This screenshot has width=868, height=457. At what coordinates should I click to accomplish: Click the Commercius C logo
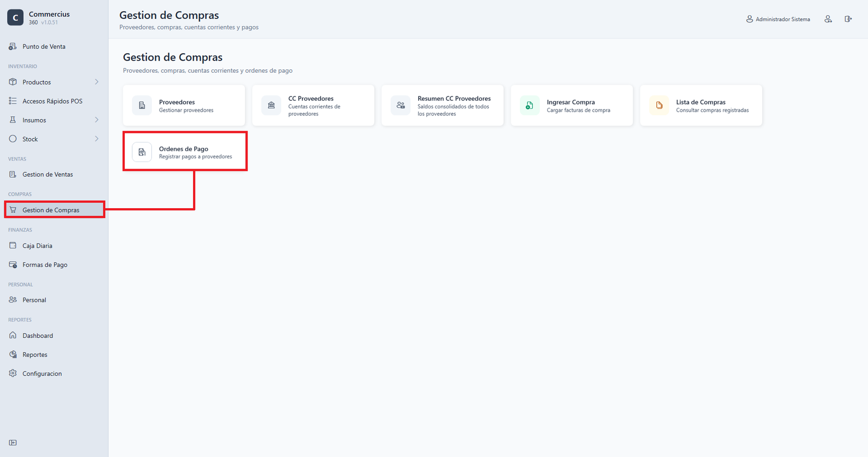[x=15, y=17]
